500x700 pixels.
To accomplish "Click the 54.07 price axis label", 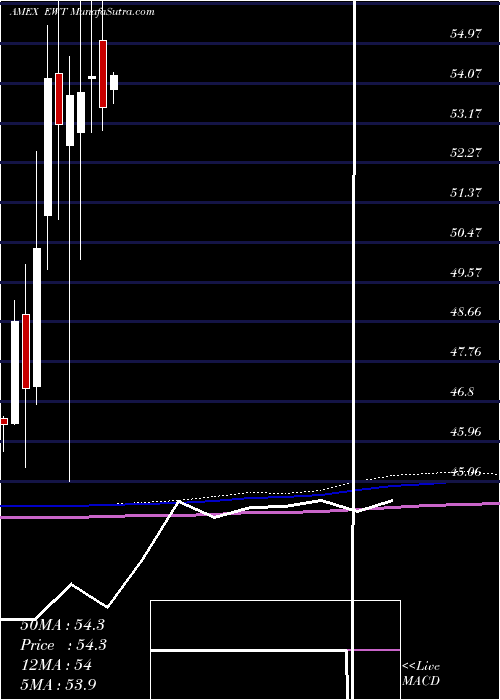I will 466,73.
